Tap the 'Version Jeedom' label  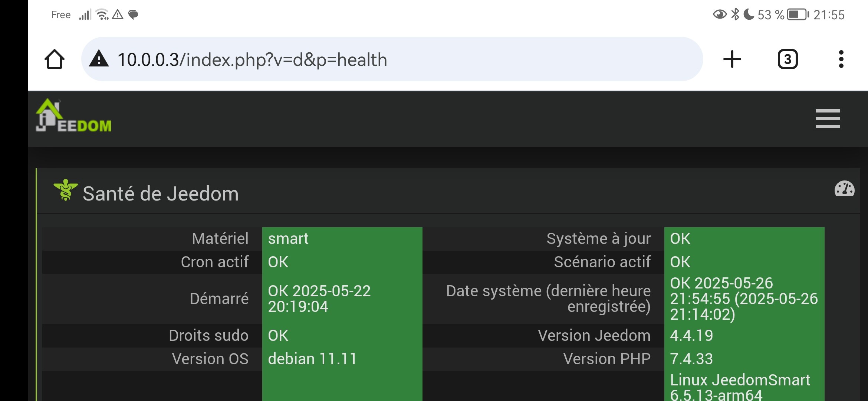click(x=594, y=335)
